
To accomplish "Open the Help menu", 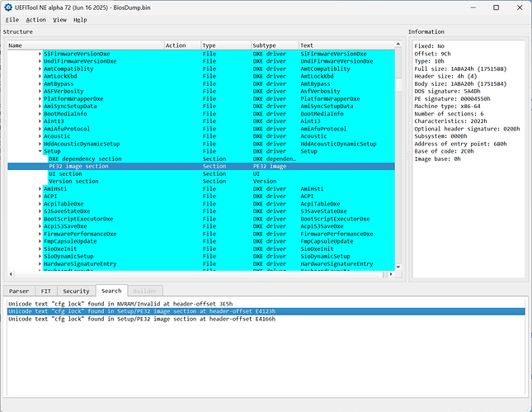I will pos(80,20).
